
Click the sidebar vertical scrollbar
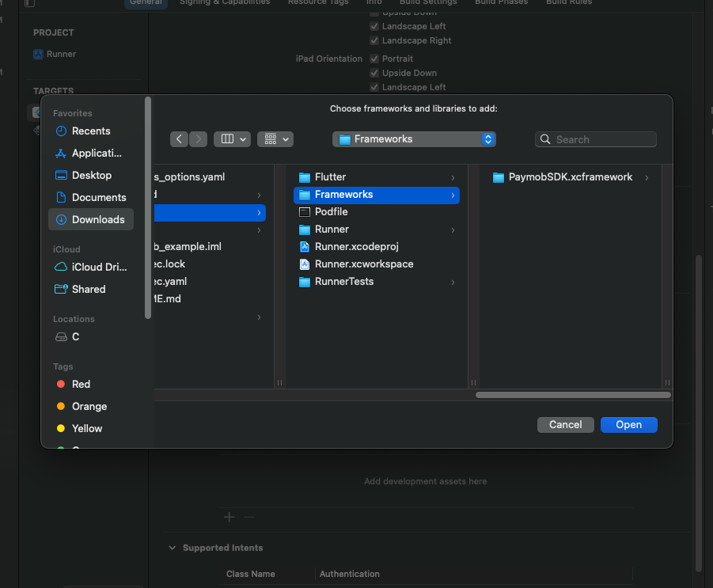[x=147, y=207]
